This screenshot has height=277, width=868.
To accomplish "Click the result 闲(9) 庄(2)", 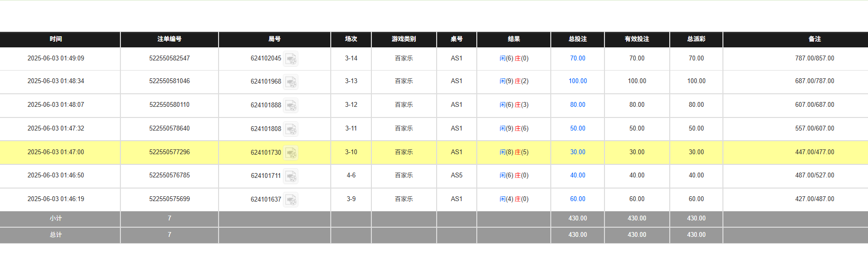I will click(x=514, y=81).
